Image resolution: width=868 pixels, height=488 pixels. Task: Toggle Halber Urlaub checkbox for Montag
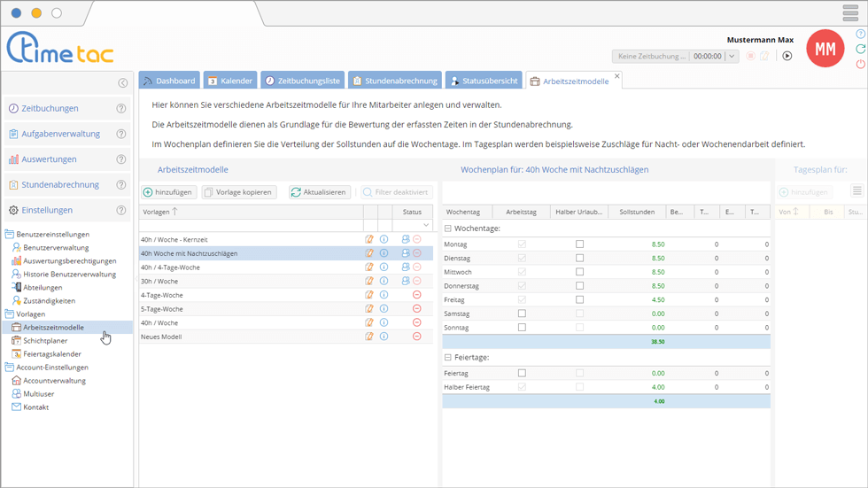pos(579,244)
